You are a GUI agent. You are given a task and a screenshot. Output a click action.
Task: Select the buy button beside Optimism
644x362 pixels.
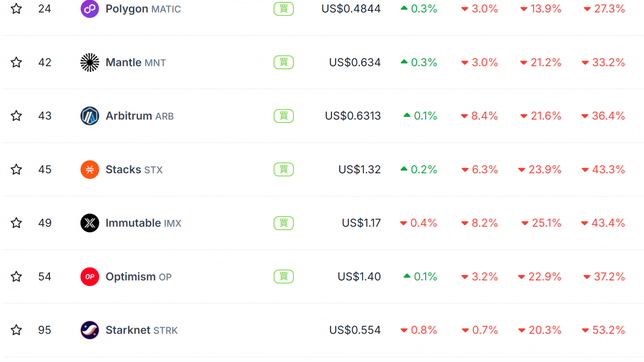point(283,277)
